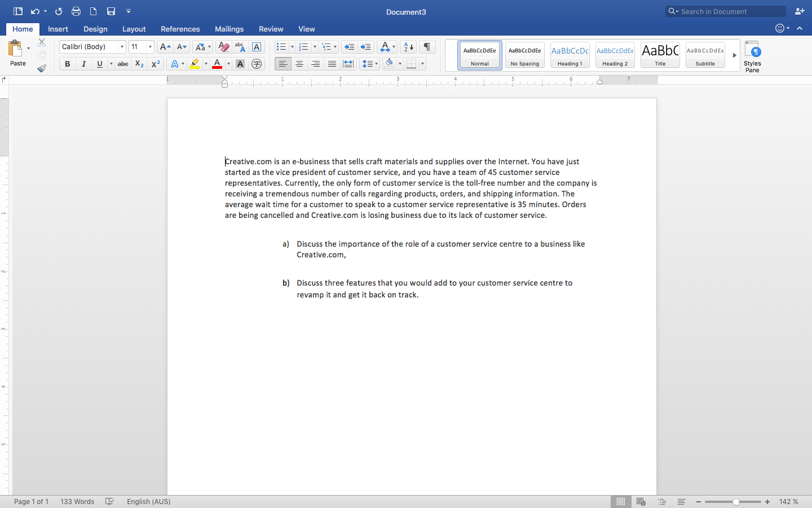The width and height of the screenshot is (812, 508).
Task: Print the document from the title bar
Action: pyautogui.click(x=76, y=11)
